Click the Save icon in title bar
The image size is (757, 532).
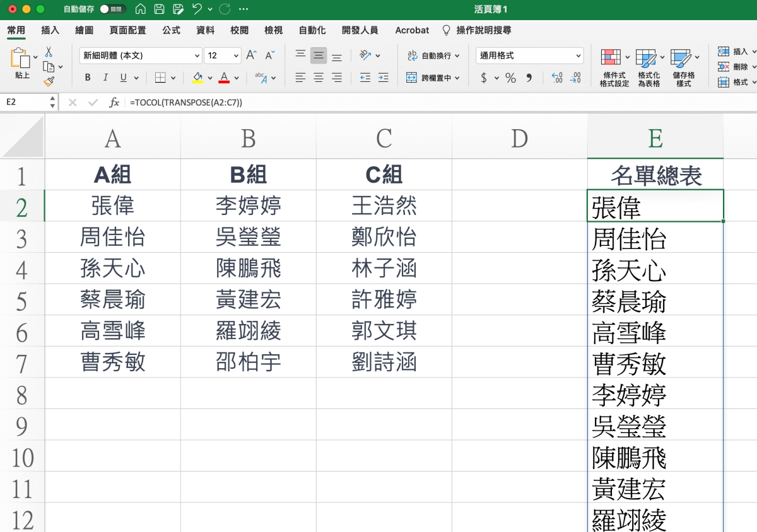(x=160, y=9)
